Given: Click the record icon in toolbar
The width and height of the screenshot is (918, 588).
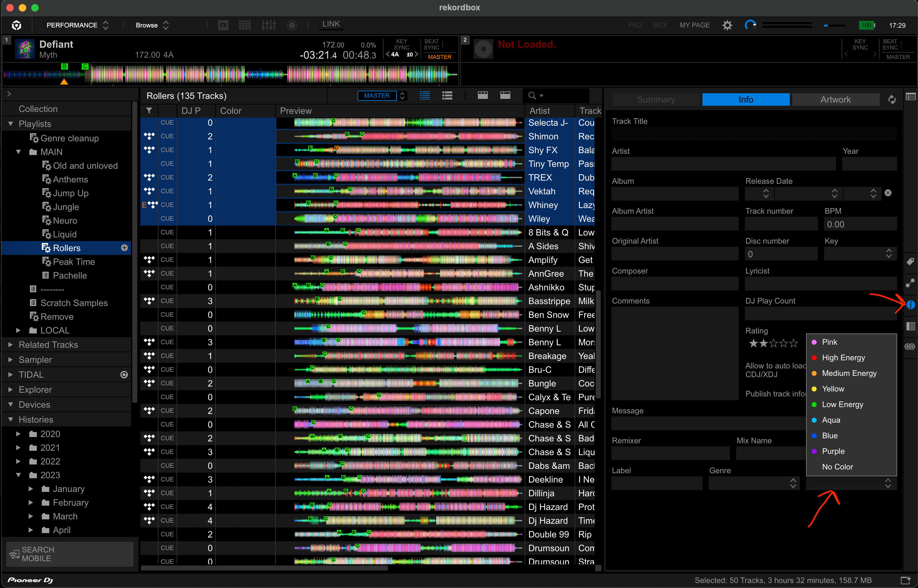Looking at the screenshot, I should (x=292, y=25).
